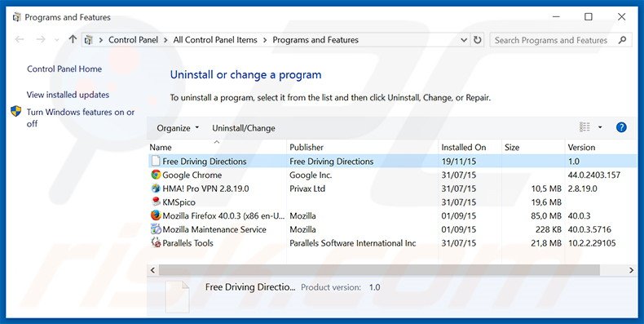Open Control Panel Home link
Viewport: 644px width, 324px height.
pyautogui.click(x=64, y=69)
